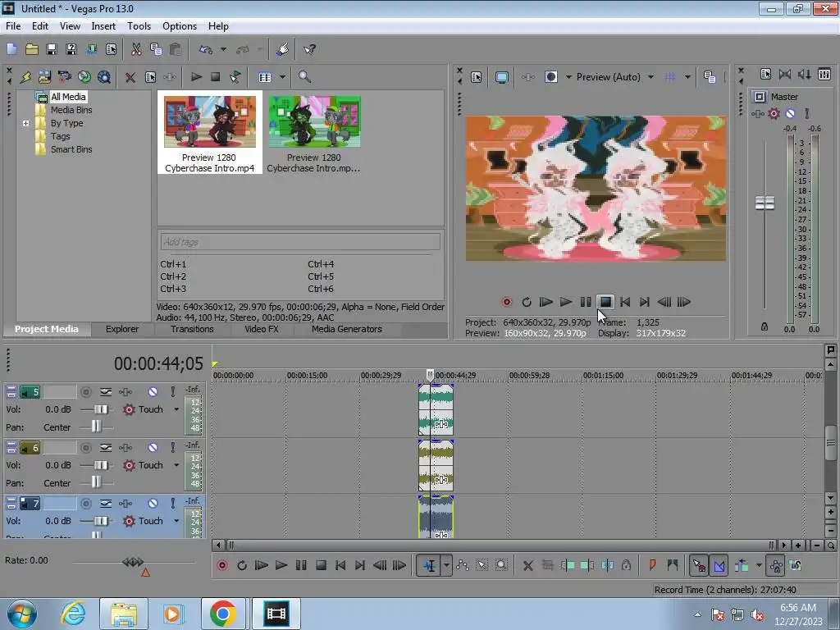Open track 7 Touch automation dropdown
This screenshot has height=630, width=840.
tap(176, 521)
